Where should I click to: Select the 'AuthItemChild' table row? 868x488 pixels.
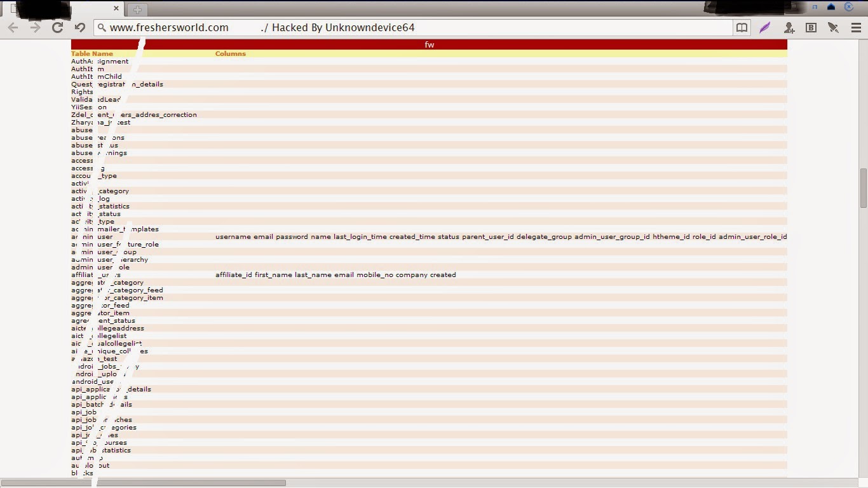429,77
